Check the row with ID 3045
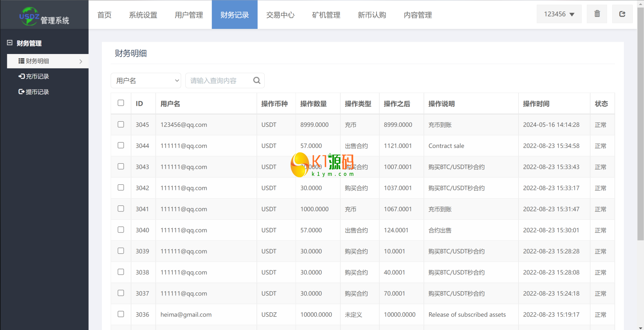The height and width of the screenshot is (330, 644). click(121, 124)
